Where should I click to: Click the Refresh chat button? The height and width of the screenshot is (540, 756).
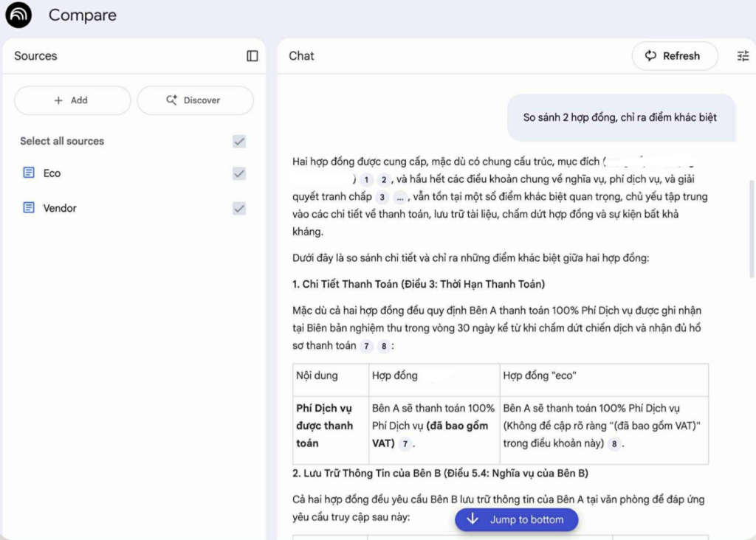click(674, 56)
